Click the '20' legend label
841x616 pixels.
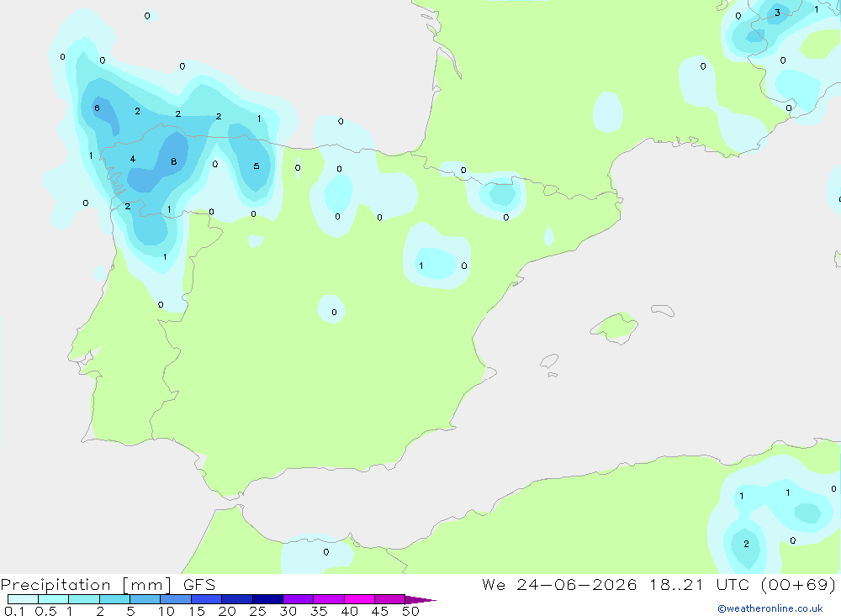(227, 611)
